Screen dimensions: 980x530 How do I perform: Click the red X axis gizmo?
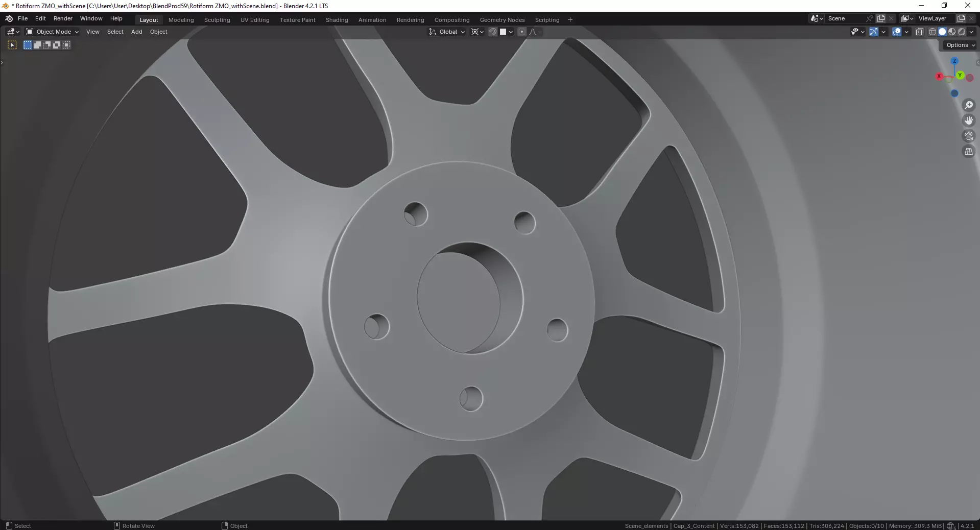[939, 76]
